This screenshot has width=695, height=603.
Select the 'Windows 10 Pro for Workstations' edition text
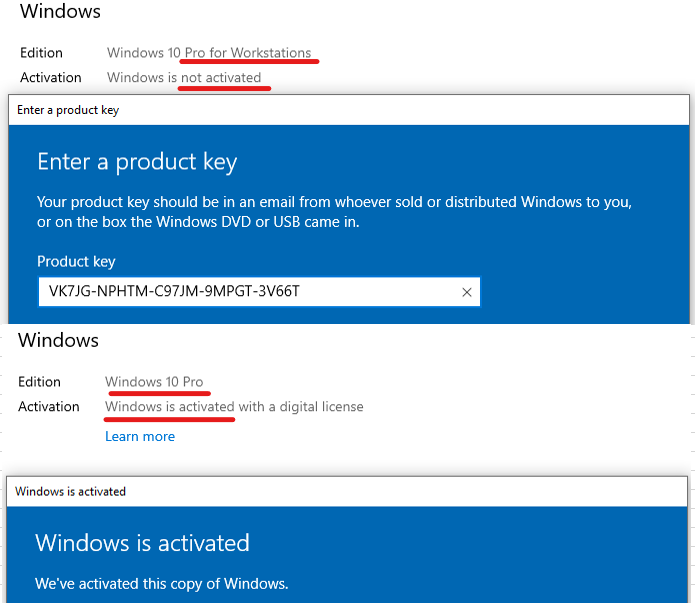coord(209,53)
